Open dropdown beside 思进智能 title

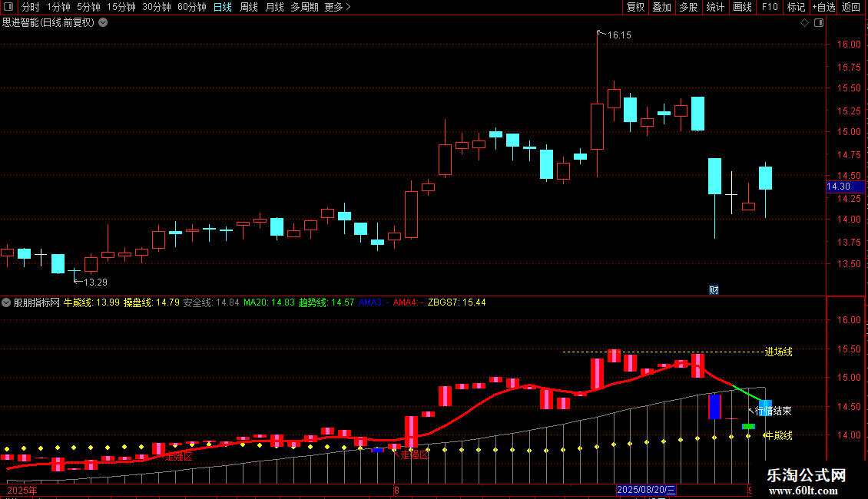click(x=103, y=23)
